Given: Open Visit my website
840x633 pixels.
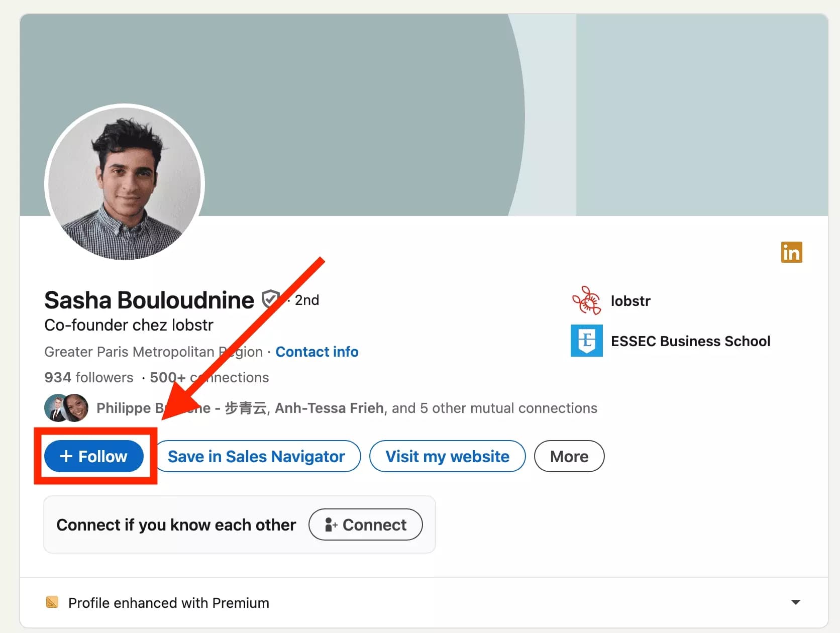Looking at the screenshot, I should click(447, 456).
